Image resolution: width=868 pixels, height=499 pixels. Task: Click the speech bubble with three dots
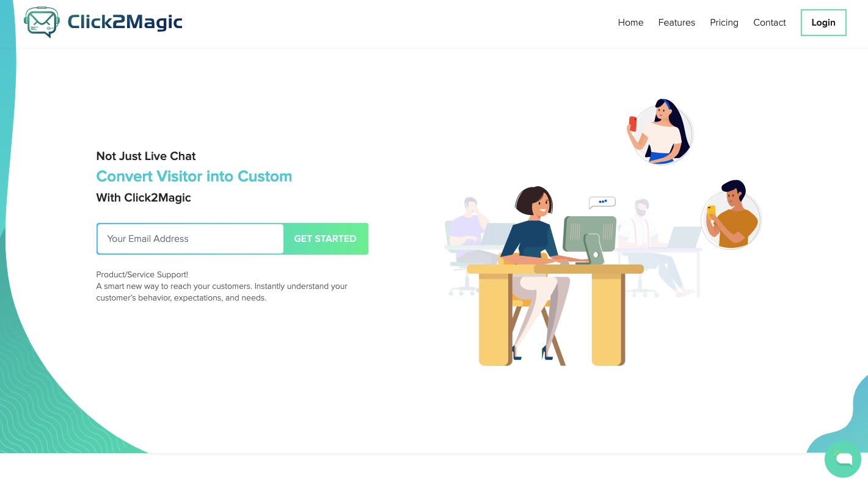(x=602, y=202)
